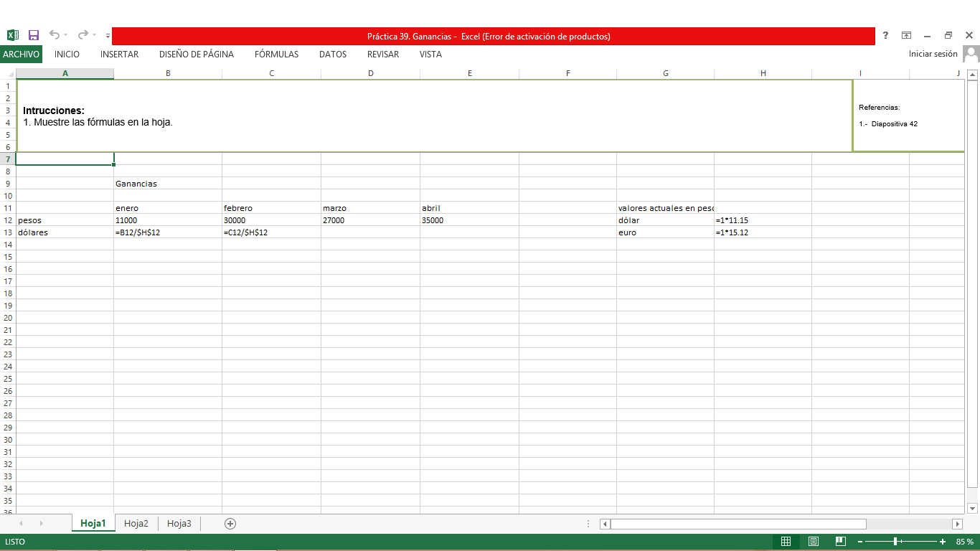Open the DATOS ribbon tab
The height and width of the screenshot is (551, 980).
[333, 55]
